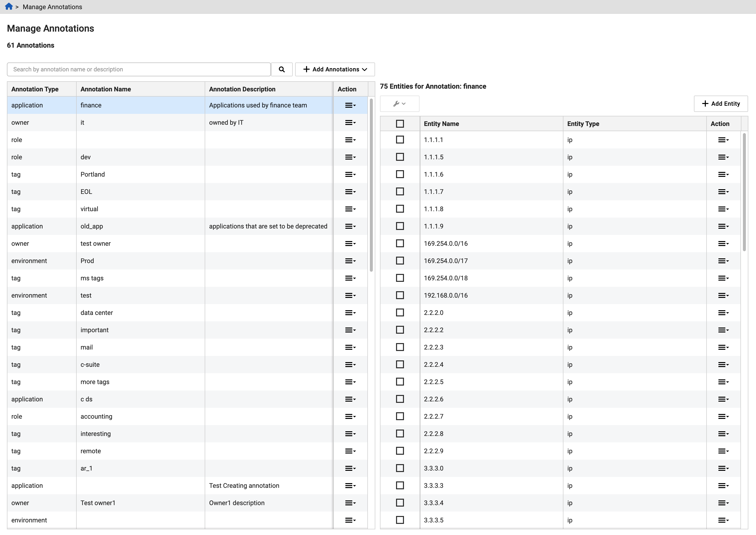The width and height of the screenshot is (756, 535).
Task: Open the action dropdown for the it owner row
Action: 351,122
